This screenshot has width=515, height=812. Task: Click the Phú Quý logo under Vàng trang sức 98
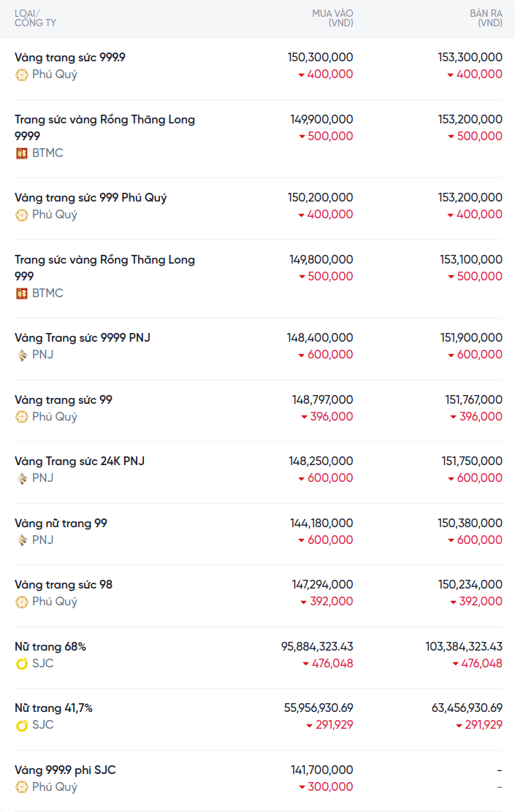22,602
